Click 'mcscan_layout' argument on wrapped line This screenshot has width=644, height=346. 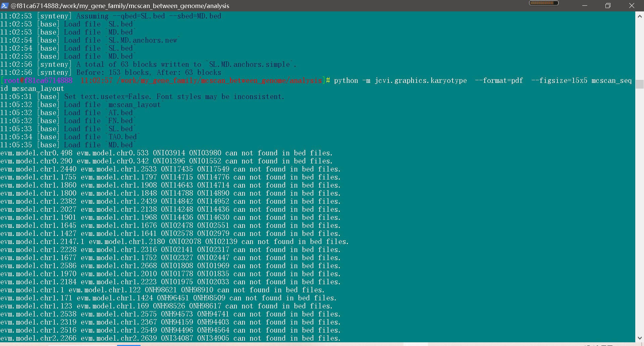[38, 89]
